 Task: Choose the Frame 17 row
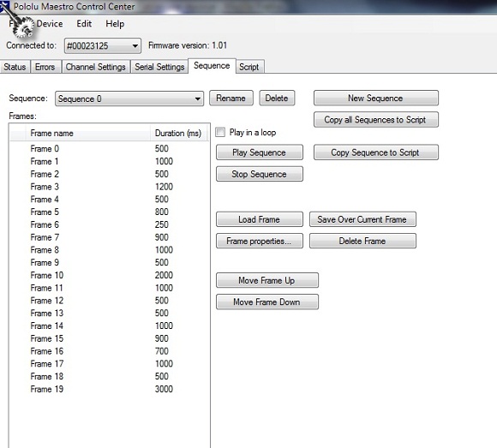(110, 364)
